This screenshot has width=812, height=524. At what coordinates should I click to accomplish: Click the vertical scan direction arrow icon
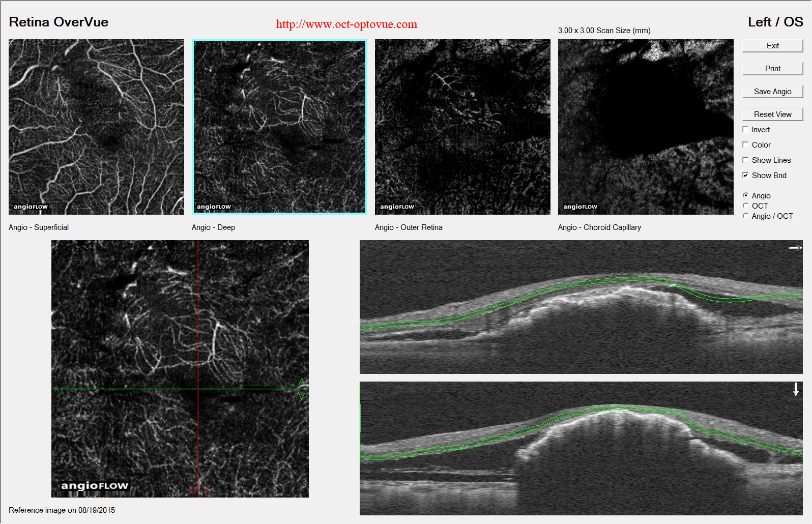pos(796,390)
